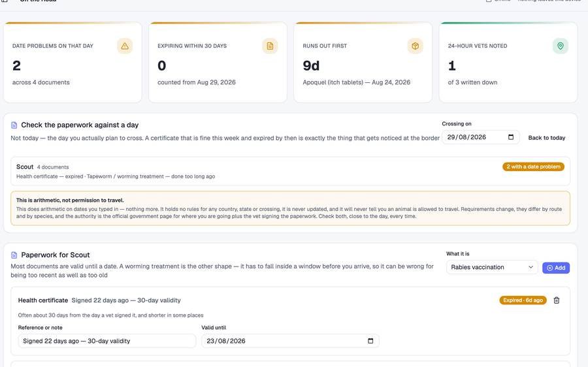Image resolution: width=588 pixels, height=367 pixels.
Task: Click 'Health certificate — expired' summary text
Action: (50, 176)
